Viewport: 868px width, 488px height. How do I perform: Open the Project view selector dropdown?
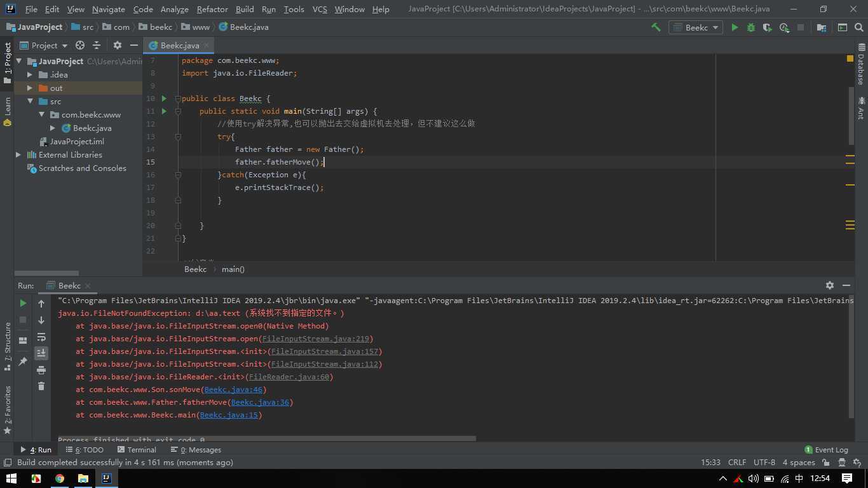pos(44,45)
